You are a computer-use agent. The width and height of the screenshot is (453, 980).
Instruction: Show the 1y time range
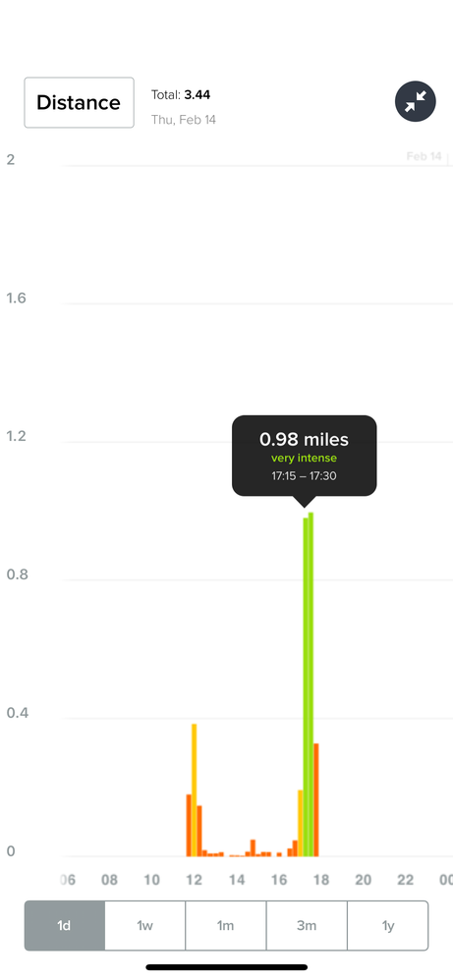tap(388, 926)
